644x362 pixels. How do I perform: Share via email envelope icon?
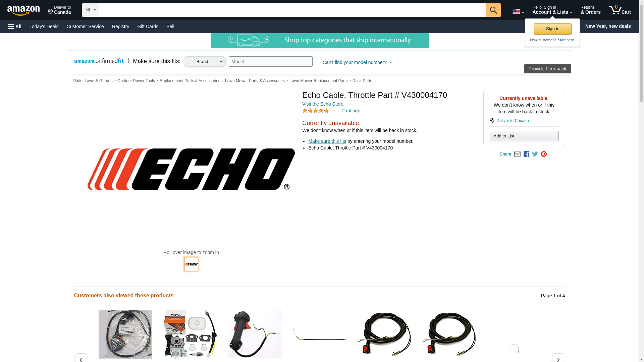coord(517,154)
